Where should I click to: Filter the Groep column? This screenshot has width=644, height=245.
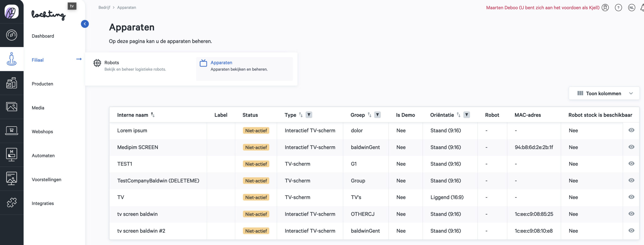[377, 115]
